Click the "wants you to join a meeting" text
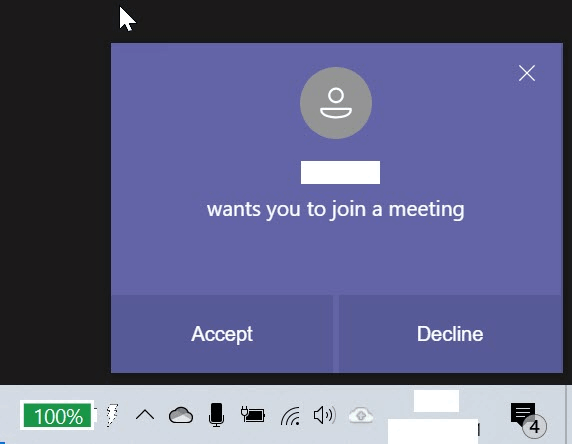The height and width of the screenshot is (444, 572). point(336,210)
